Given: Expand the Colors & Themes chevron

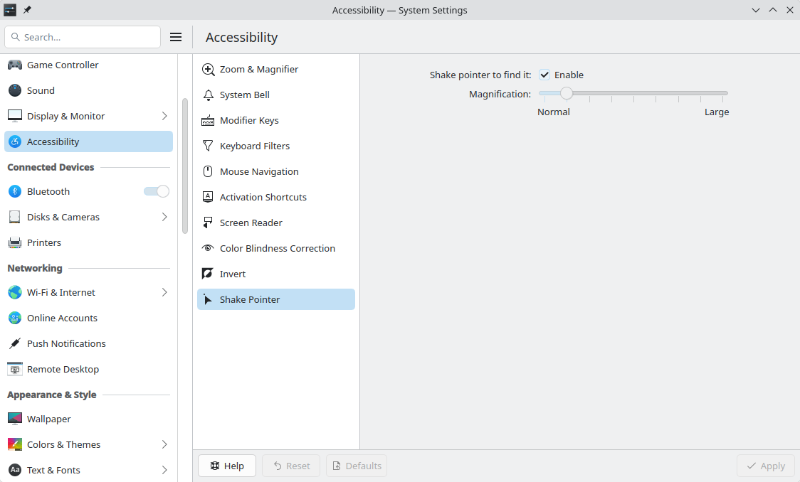Looking at the screenshot, I should pos(164,445).
